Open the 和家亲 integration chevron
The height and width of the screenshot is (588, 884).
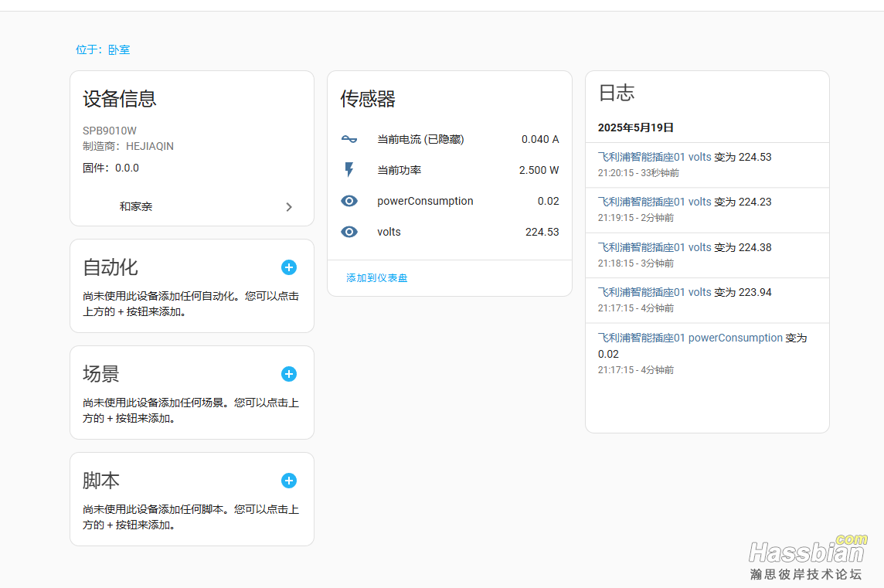tap(289, 207)
